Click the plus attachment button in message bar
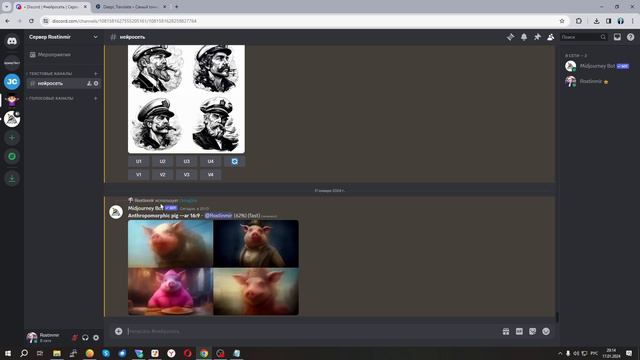The height and width of the screenshot is (360, 640). 118,331
